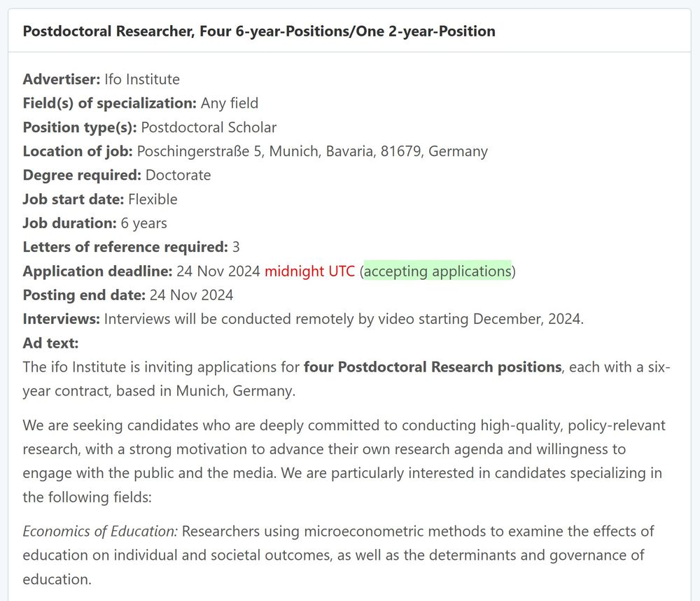
Task: Click the '24 Nov 2024' application deadline date
Action: click(218, 271)
